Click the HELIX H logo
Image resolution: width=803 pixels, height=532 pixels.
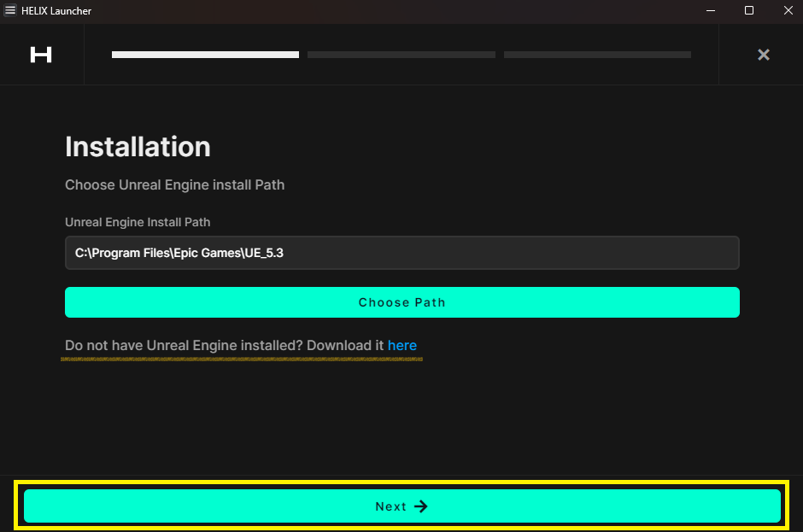tap(41, 55)
